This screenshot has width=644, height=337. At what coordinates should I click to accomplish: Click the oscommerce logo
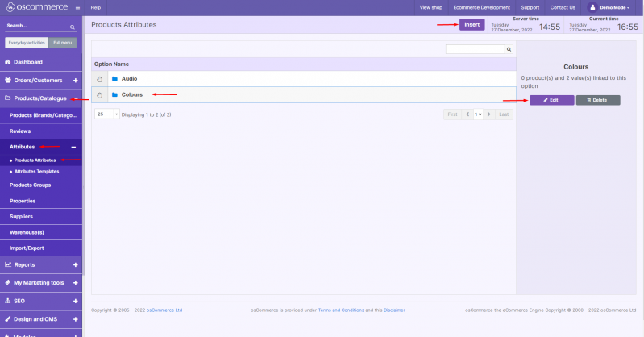point(35,7)
